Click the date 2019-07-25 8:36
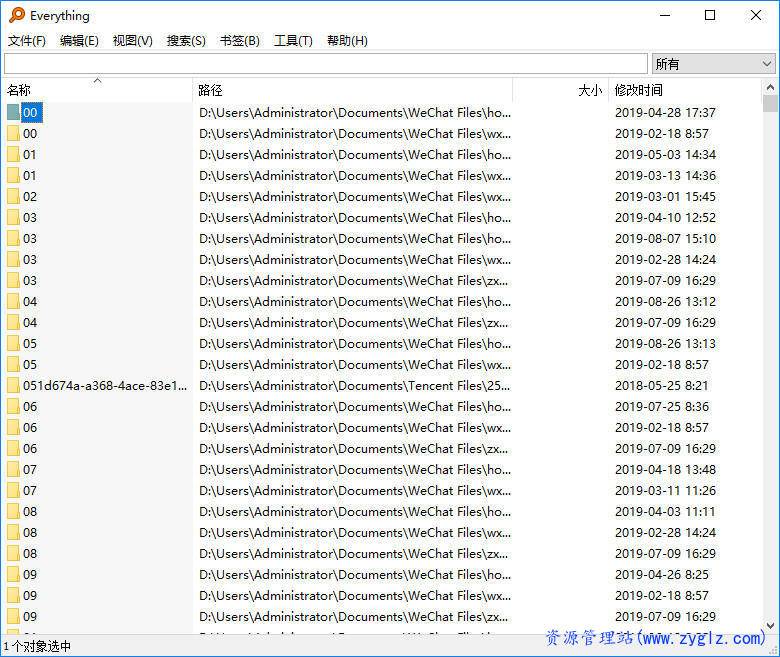This screenshot has height=657, width=780. (662, 406)
